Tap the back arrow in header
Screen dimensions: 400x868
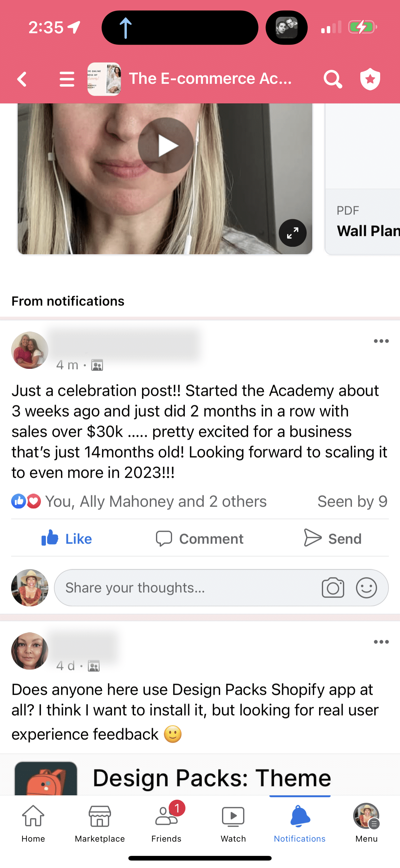(22, 79)
